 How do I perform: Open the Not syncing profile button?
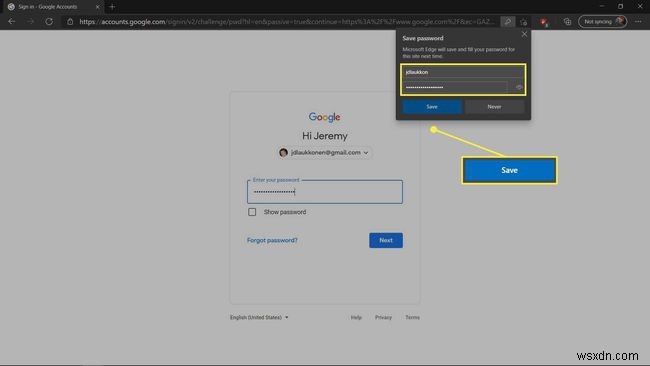pyautogui.click(x=602, y=22)
